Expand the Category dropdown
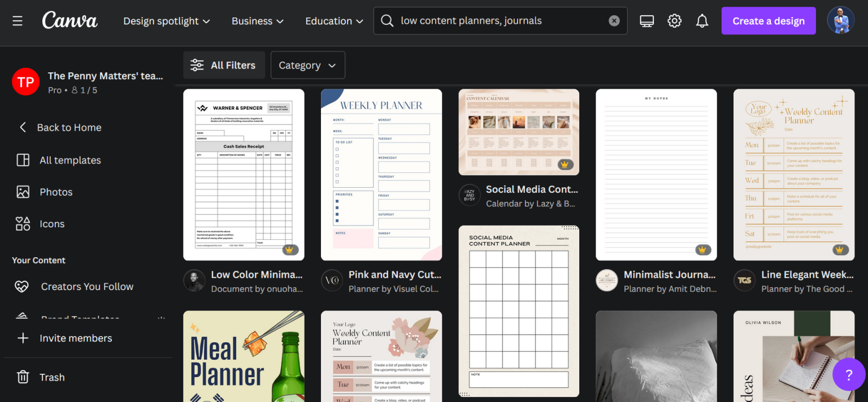868x402 pixels. pos(307,65)
